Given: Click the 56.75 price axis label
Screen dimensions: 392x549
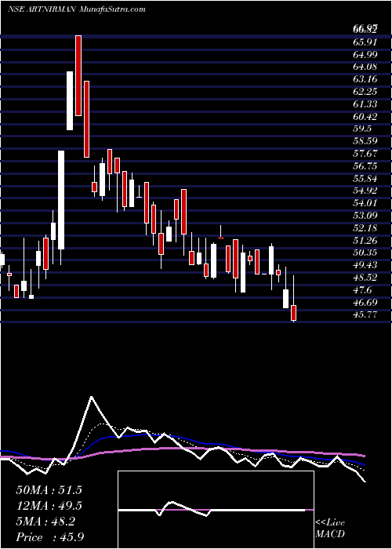Looking at the screenshot, I should (x=366, y=166).
